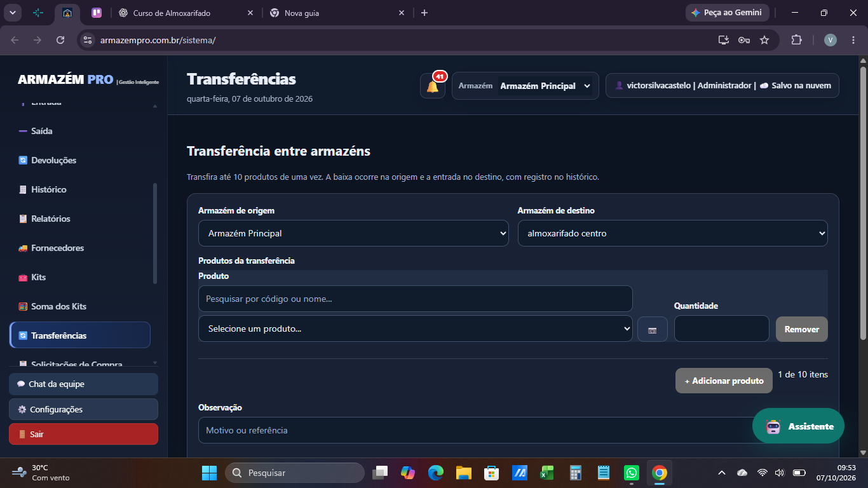
Task: Close the Nova guia tab
Action: click(x=402, y=13)
